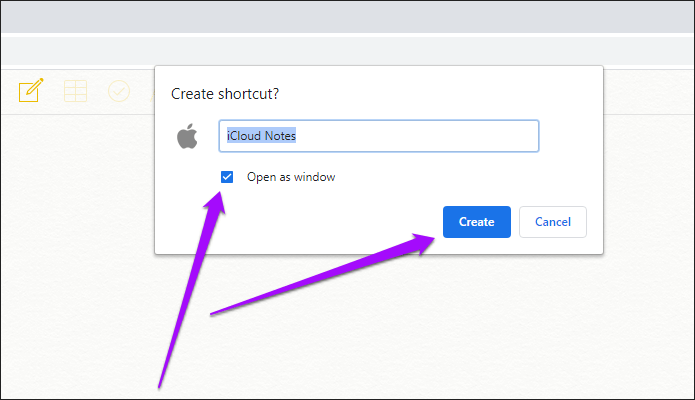Add a checklist via the checkmark circle icon
Viewport: 695px width, 400px height.
pyautogui.click(x=119, y=91)
